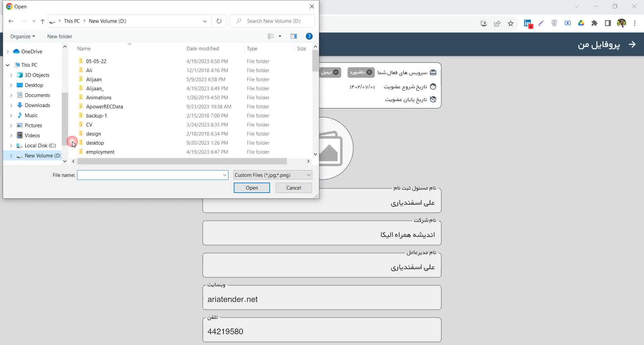Expand the 3D Objects node
The image size is (644, 345).
(x=11, y=75)
